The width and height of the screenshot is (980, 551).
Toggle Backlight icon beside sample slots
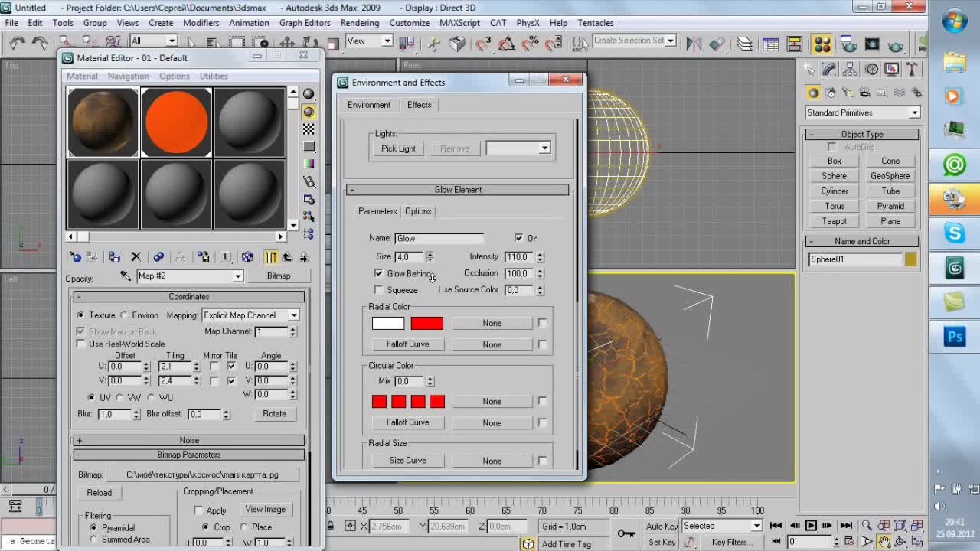[x=309, y=112]
